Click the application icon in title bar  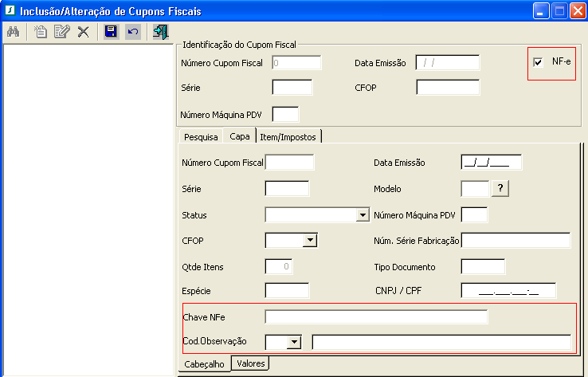[10, 11]
